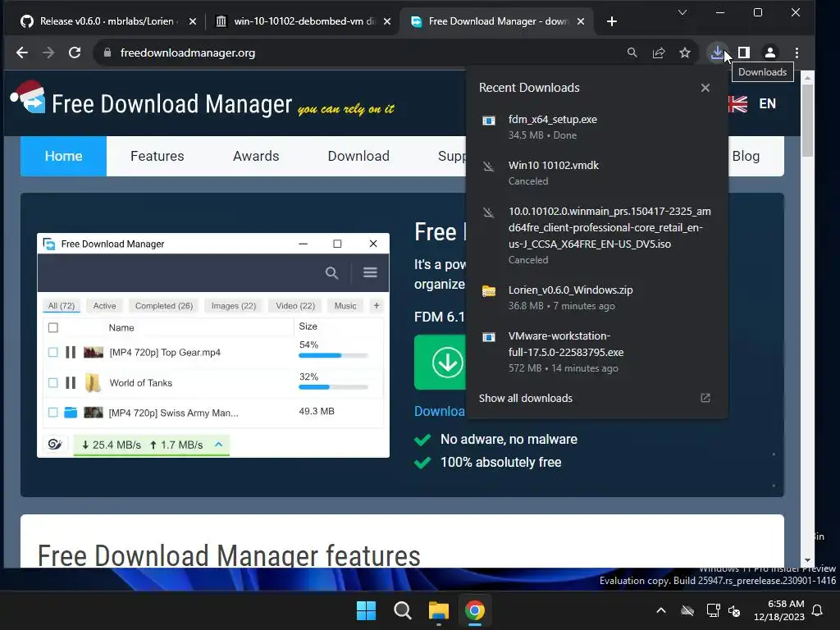Viewport: 840px width, 630px height.
Task: Go back to the previous page
Action: [x=22, y=52]
